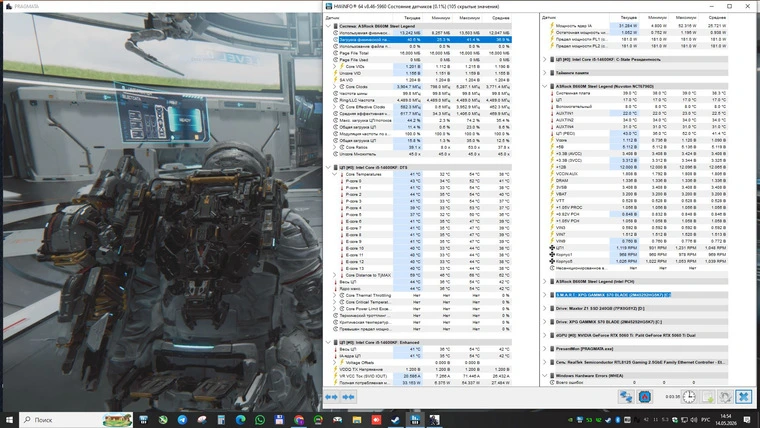Collapse the Core Temperatures subtree
Viewport: 760px width, 428px height.
[334, 174]
